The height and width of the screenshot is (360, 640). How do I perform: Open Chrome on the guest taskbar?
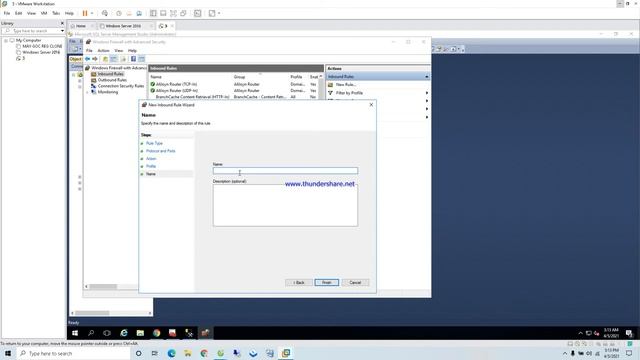(x=156, y=333)
